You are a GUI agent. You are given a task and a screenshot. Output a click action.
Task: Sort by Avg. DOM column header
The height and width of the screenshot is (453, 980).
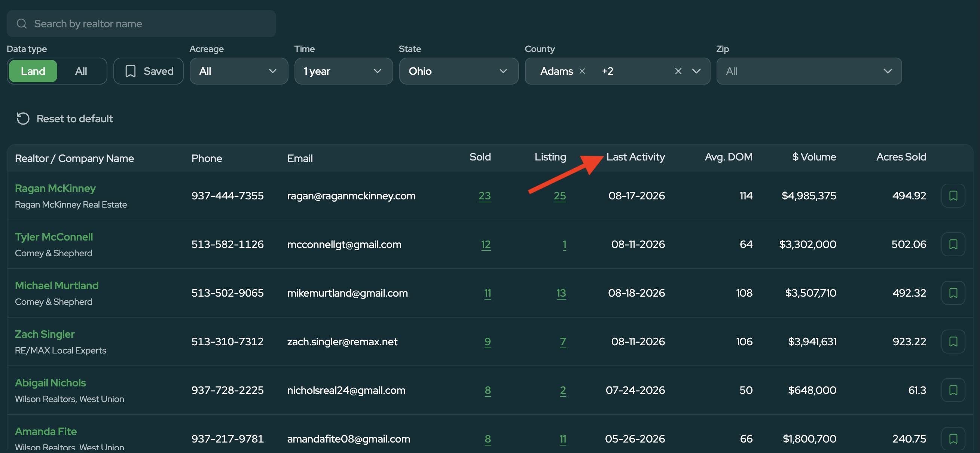(729, 157)
